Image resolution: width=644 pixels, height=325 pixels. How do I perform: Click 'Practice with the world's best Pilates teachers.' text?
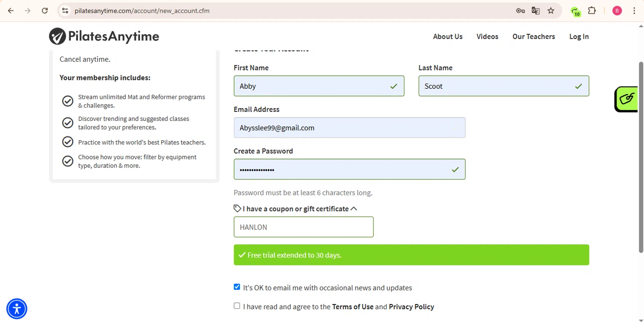click(142, 142)
